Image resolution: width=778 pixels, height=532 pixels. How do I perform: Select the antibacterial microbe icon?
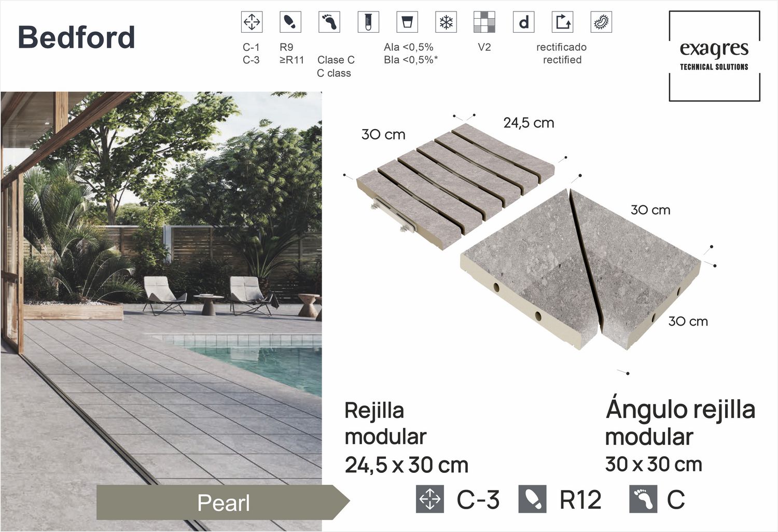tap(602, 22)
